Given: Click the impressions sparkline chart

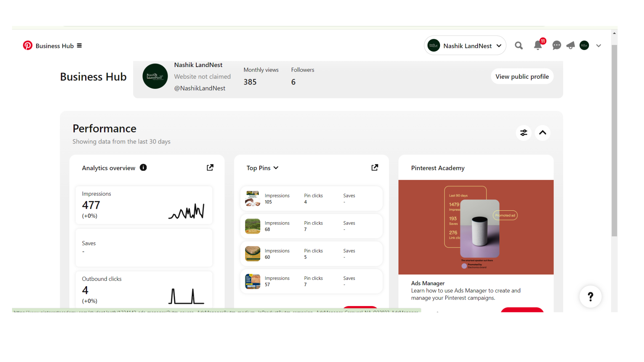Looking at the screenshot, I should coord(186,211).
